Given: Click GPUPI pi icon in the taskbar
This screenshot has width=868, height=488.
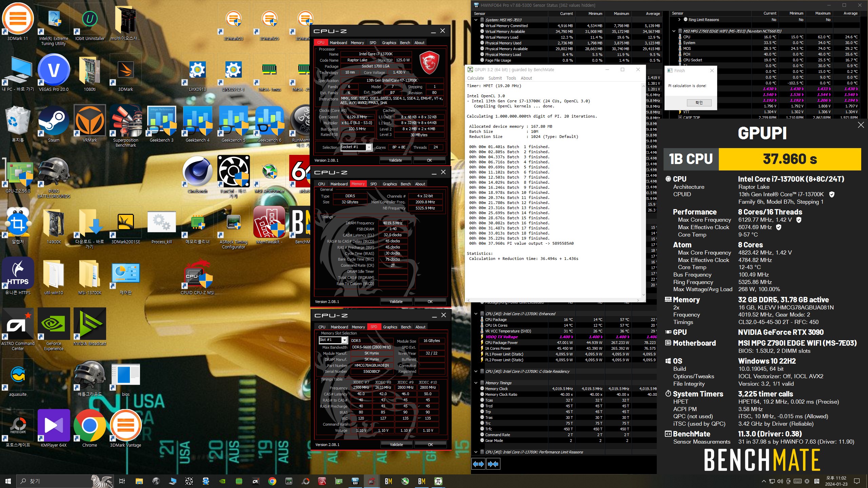Looking at the screenshot, I should [438, 481].
